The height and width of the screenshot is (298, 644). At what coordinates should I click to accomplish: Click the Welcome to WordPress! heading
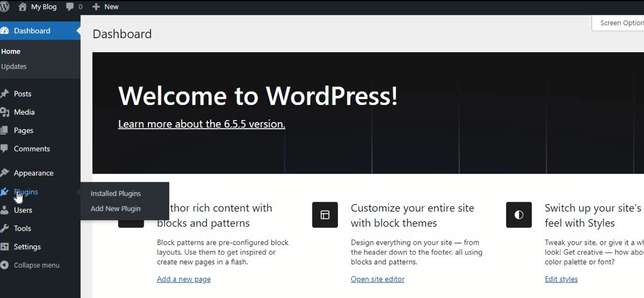258,96
